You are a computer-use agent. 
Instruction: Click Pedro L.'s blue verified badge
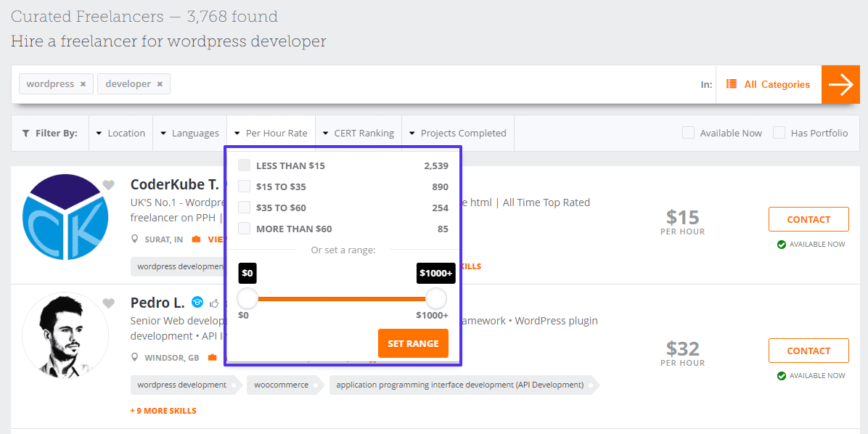tap(198, 303)
